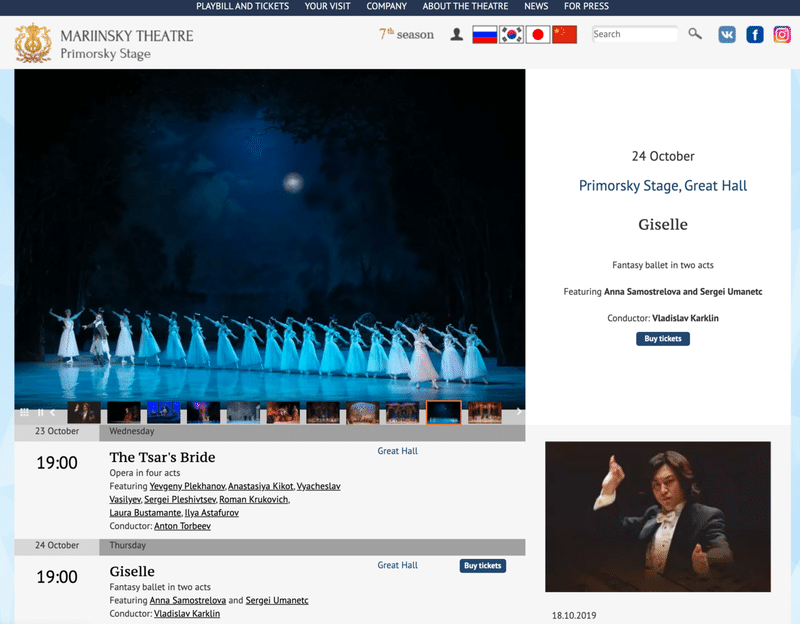
Task: Open the user account icon
Action: click(457, 35)
